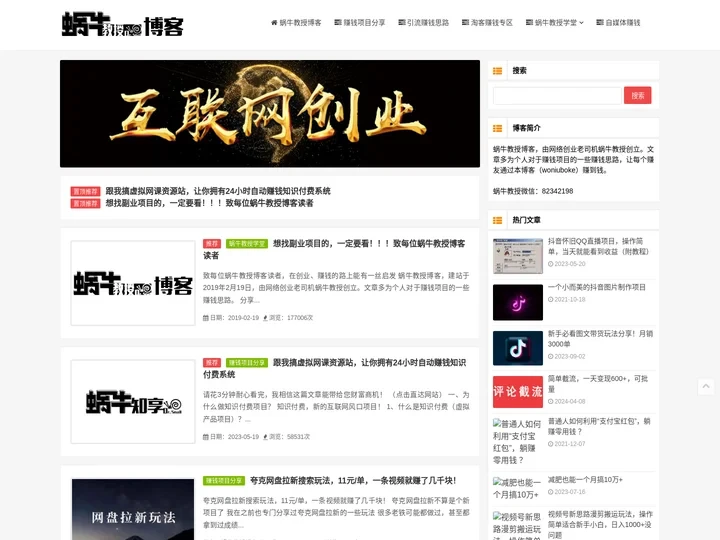This screenshot has height=540, width=720.
Task: Open article title 夸克网盘拉新搜索玩法
Action: point(353,481)
